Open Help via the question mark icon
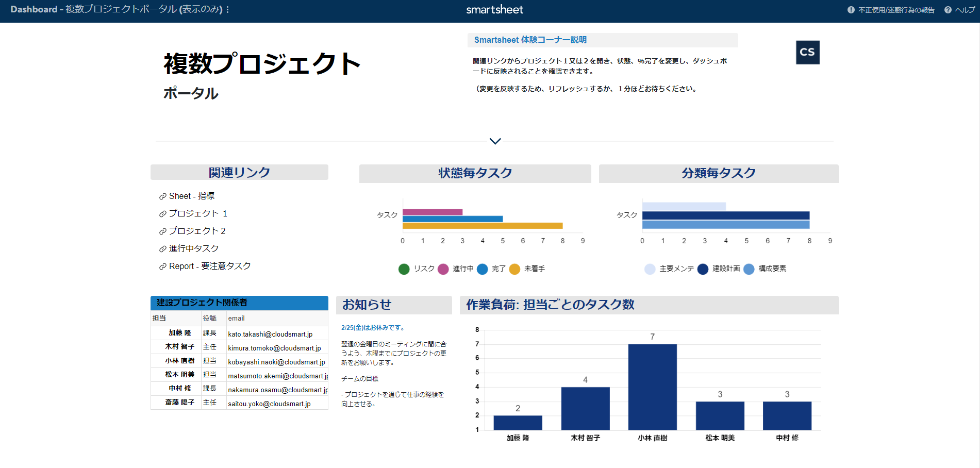The height and width of the screenshot is (468, 980). point(948,9)
